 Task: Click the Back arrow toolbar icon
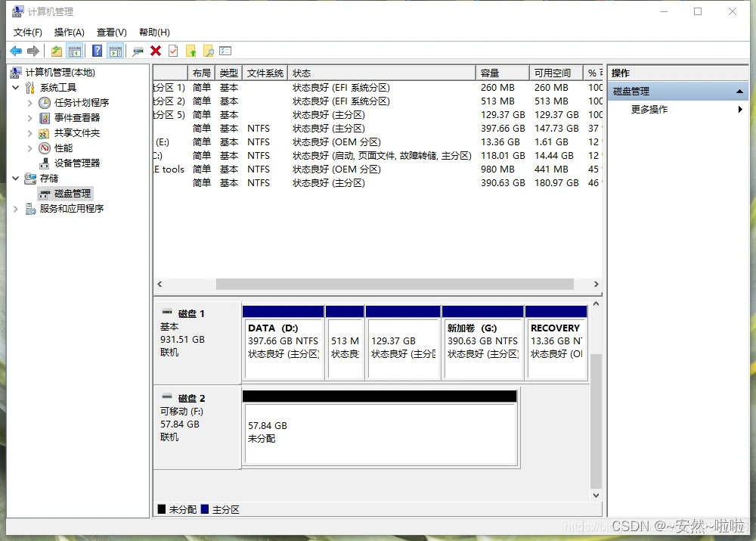16,51
